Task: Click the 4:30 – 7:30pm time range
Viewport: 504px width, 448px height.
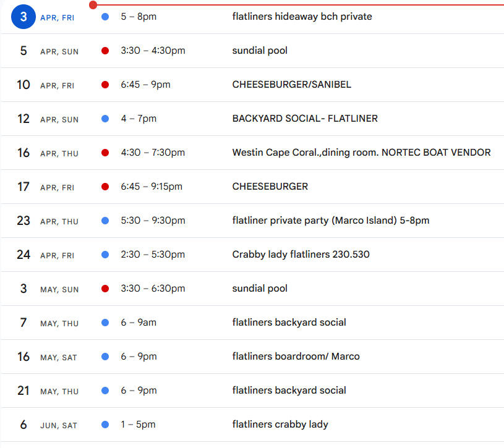Action: [x=153, y=153]
